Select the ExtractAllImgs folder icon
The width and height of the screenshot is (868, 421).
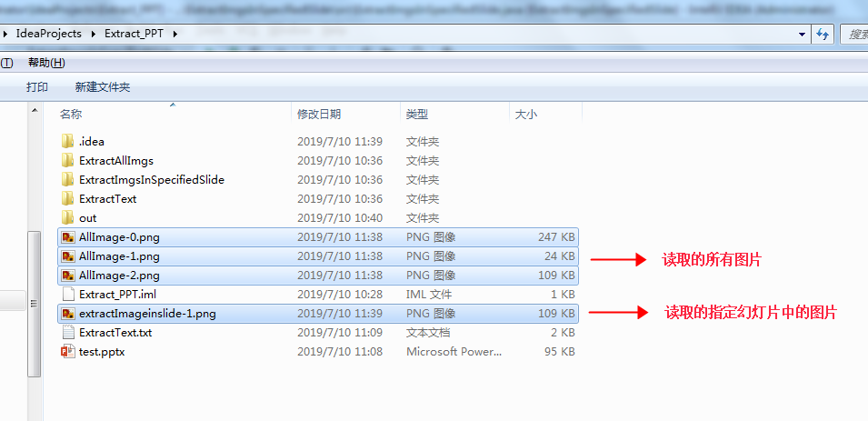pyautogui.click(x=67, y=161)
